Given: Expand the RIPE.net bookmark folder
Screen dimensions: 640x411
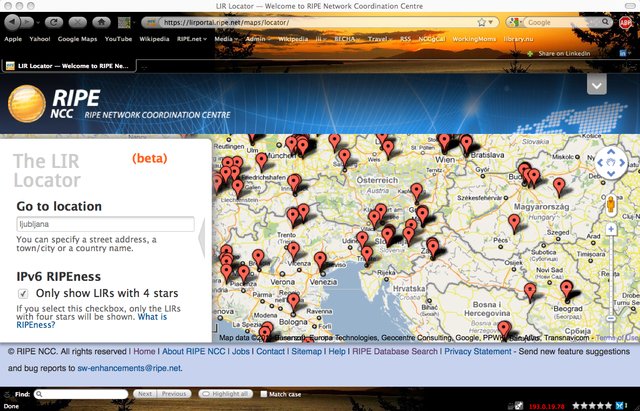Looking at the screenshot, I should tap(192, 39).
